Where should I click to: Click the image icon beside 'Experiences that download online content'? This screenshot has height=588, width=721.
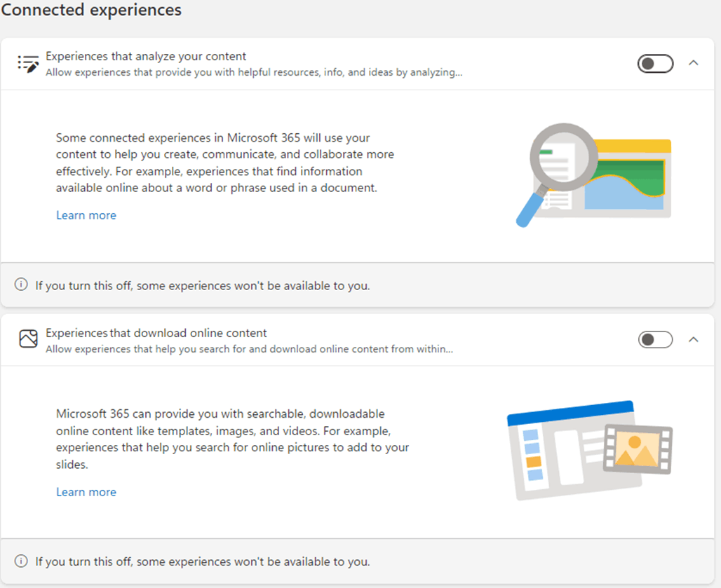pyautogui.click(x=28, y=339)
